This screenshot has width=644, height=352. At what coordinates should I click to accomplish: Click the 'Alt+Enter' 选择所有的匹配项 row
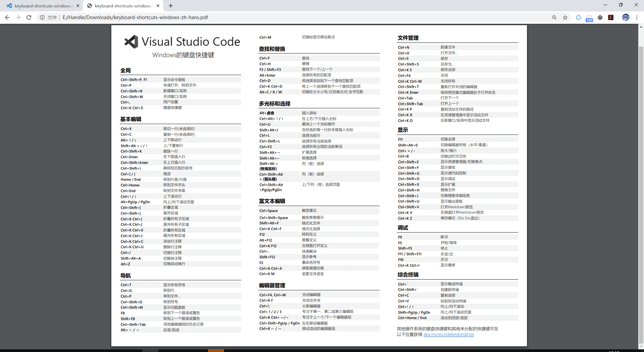tap(319, 75)
